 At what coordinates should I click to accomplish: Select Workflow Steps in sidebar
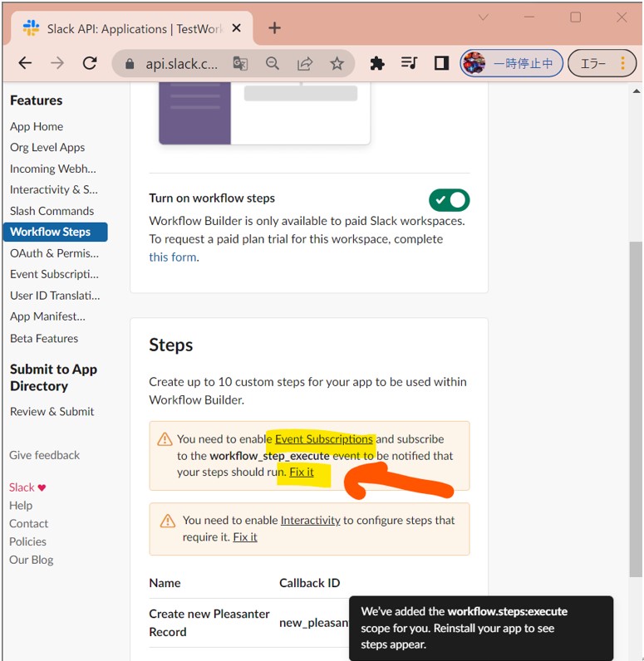55,232
